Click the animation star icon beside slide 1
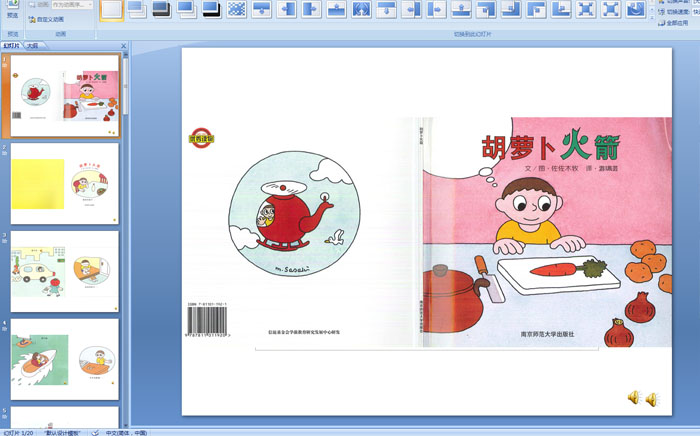This screenshot has height=436, width=700. click(x=4, y=66)
